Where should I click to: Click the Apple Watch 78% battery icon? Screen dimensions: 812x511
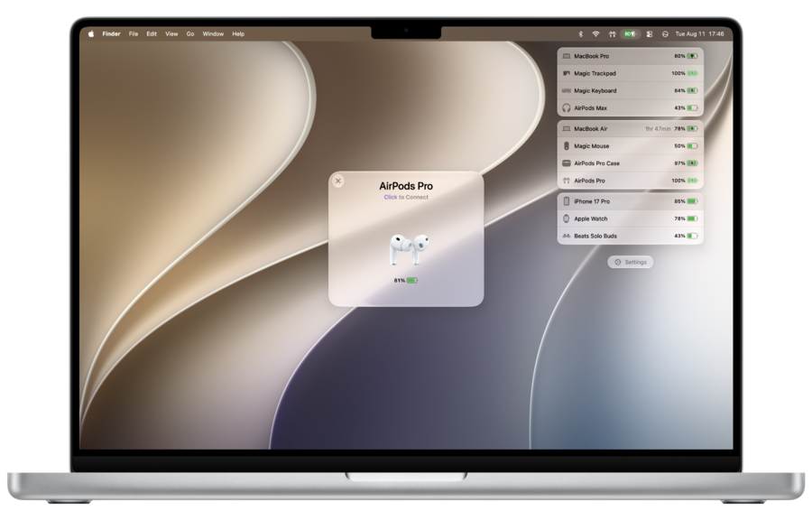click(692, 218)
